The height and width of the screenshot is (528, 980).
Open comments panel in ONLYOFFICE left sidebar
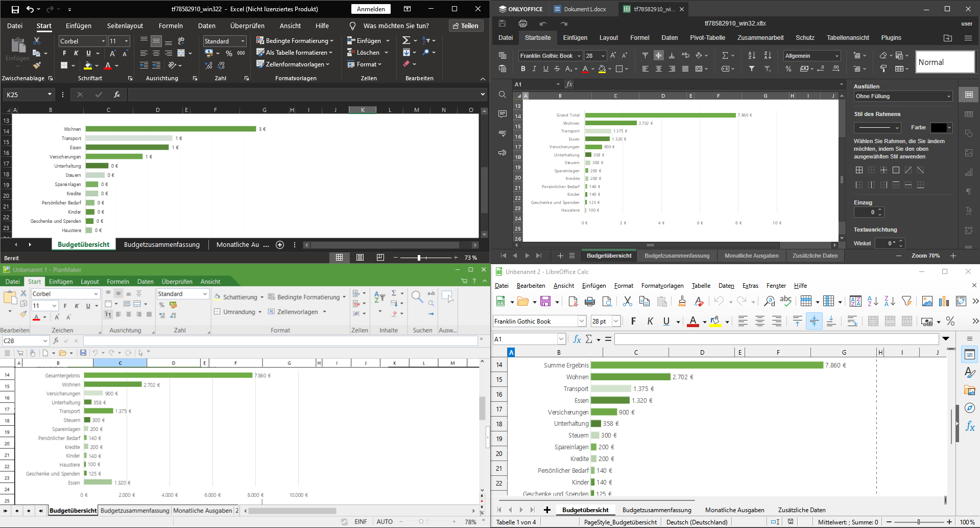pos(502,113)
